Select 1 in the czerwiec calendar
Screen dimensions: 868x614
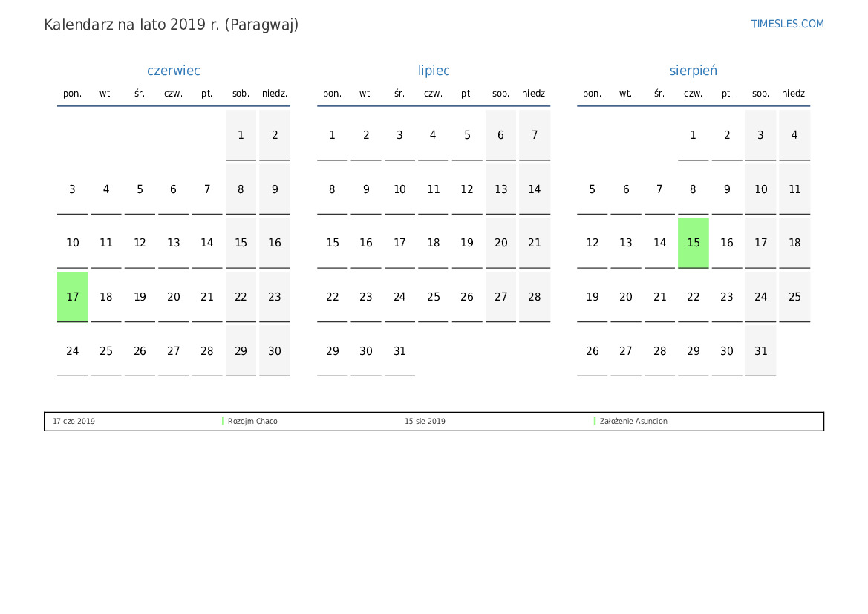241,135
